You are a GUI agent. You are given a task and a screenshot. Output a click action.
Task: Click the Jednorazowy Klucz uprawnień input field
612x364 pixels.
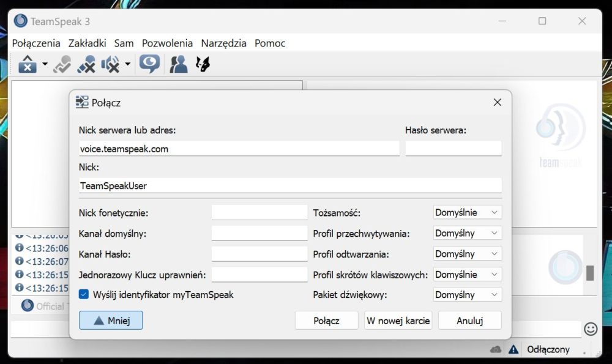(259, 275)
